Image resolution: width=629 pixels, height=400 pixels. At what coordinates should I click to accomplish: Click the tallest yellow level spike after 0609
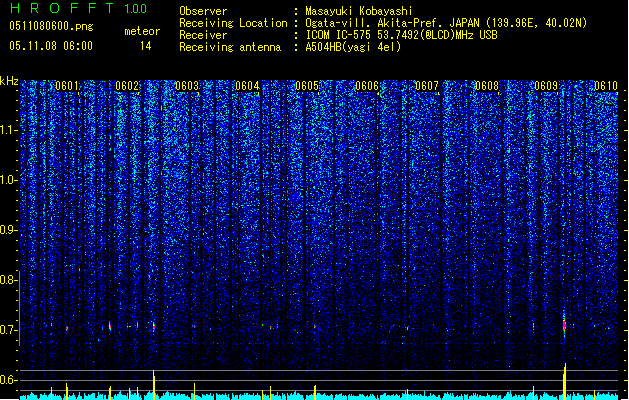(565, 381)
